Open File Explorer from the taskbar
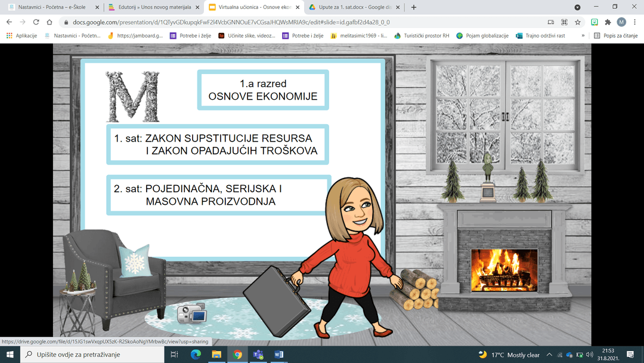 216,355
